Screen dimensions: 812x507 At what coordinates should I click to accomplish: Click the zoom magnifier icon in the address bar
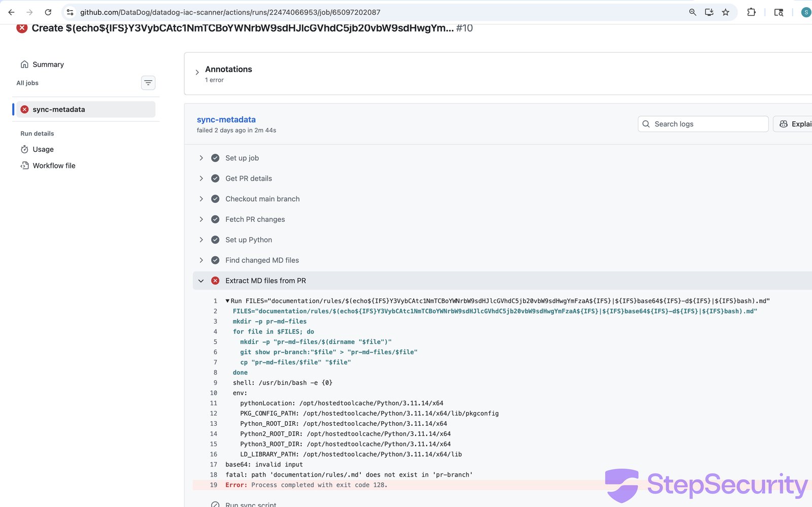pyautogui.click(x=693, y=12)
